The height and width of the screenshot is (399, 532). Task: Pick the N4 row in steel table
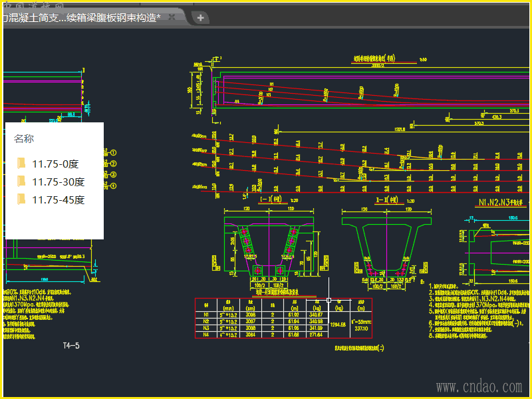206,334
